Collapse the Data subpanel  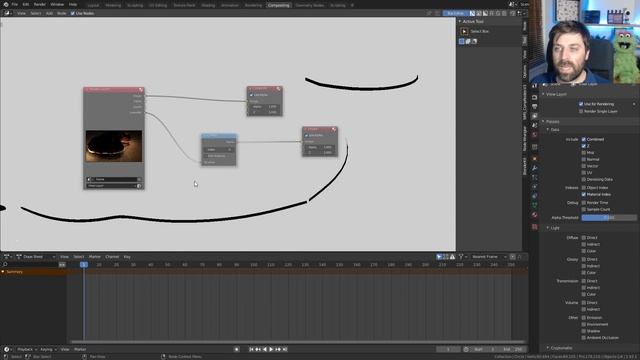(x=548, y=130)
